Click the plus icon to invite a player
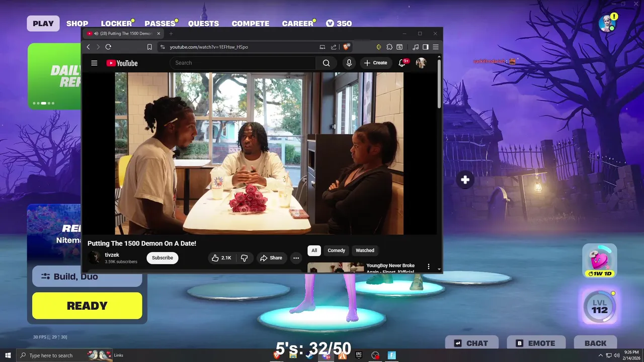 (465, 179)
